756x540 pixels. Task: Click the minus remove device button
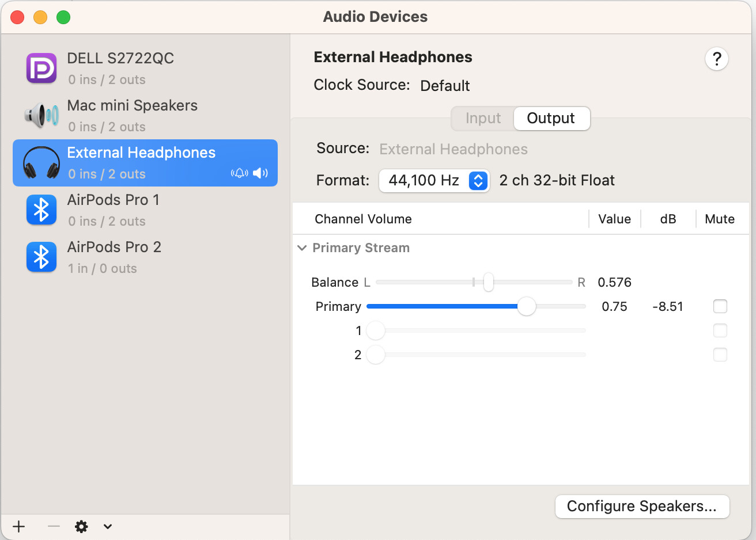(x=54, y=526)
